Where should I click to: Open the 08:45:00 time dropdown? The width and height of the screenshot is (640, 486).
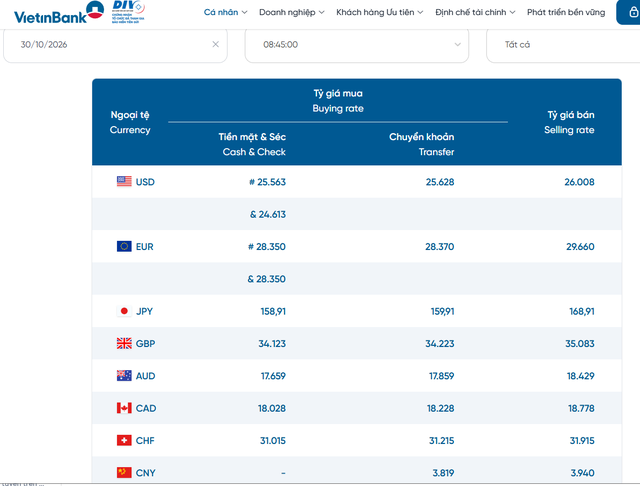357,44
